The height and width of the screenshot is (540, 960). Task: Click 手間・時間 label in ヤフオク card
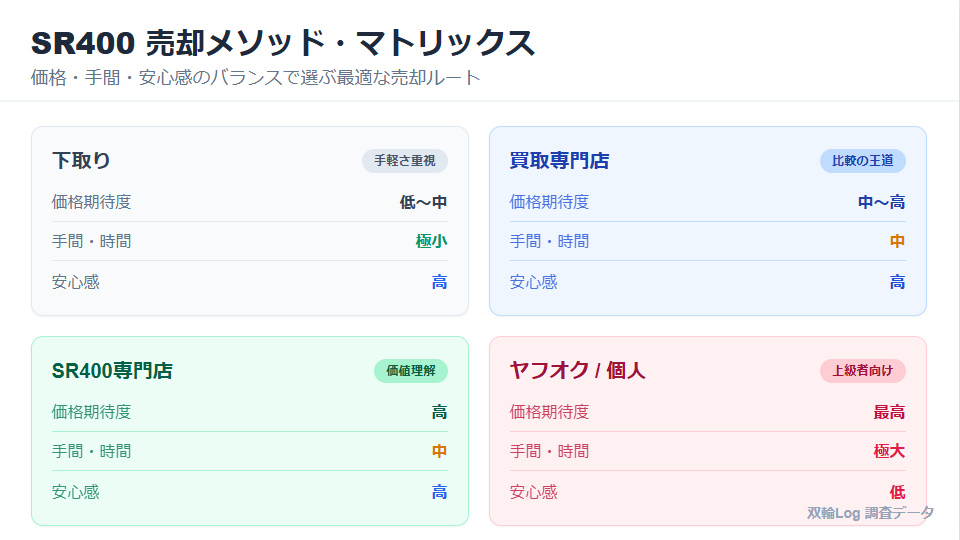click(x=549, y=451)
